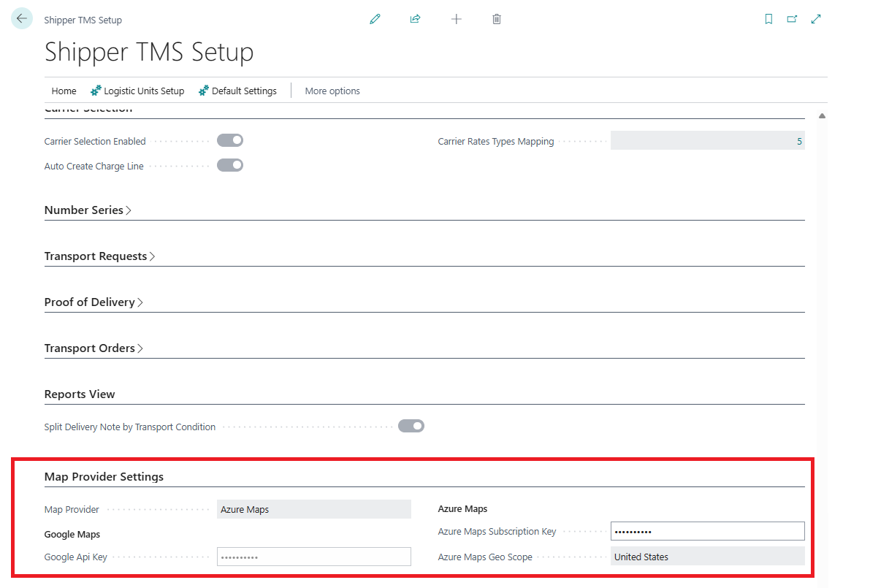The height and width of the screenshot is (588, 870).
Task: Turn off Auto Create Charge Line
Action: 229,165
